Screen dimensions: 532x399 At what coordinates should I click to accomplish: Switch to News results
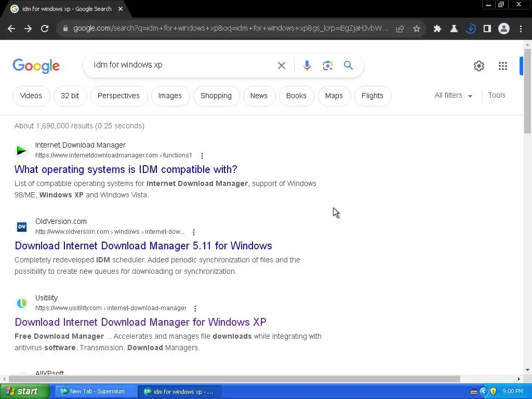[x=259, y=96]
